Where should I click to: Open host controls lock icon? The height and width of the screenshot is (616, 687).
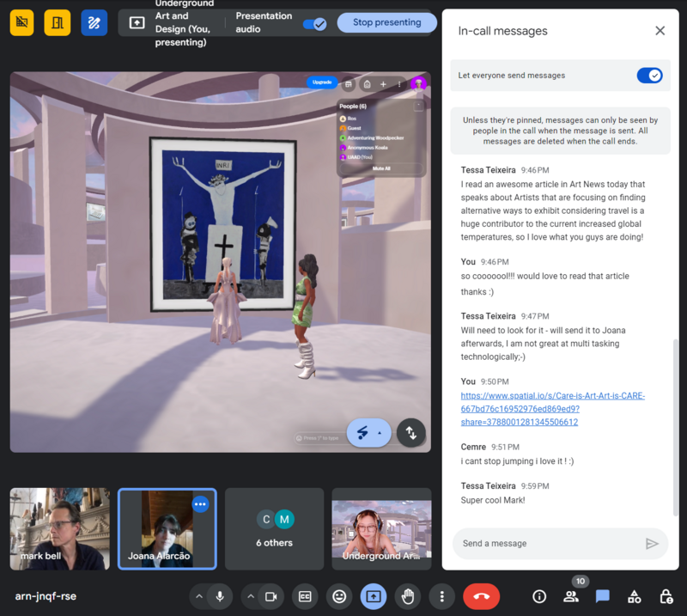tap(666, 596)
